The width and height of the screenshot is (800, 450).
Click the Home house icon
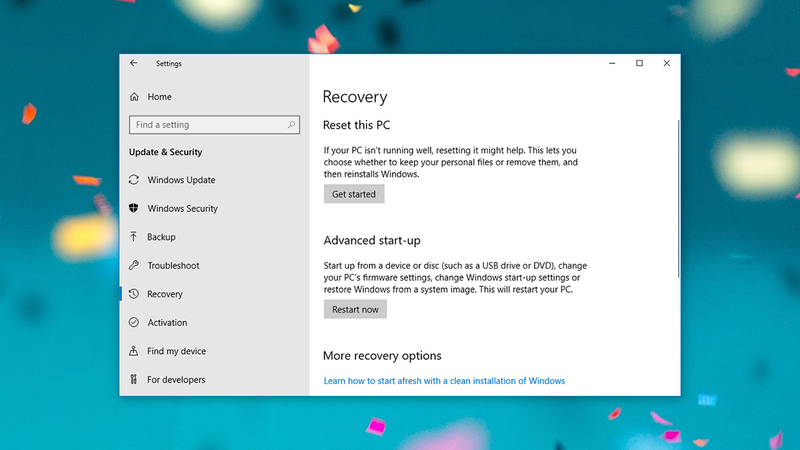coord(134,96)
